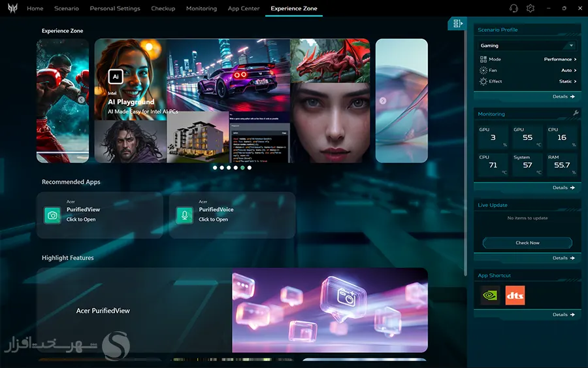
Task: Click the GPU temperature 55 tile
Action: (x=527, y=137)
